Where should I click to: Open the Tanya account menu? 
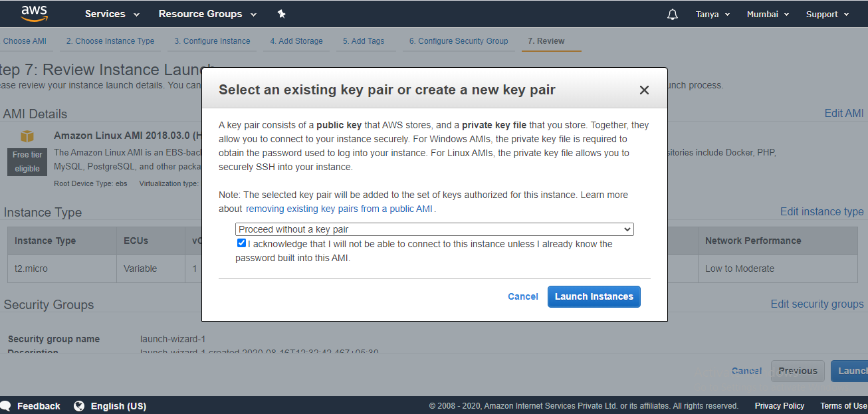712,14
